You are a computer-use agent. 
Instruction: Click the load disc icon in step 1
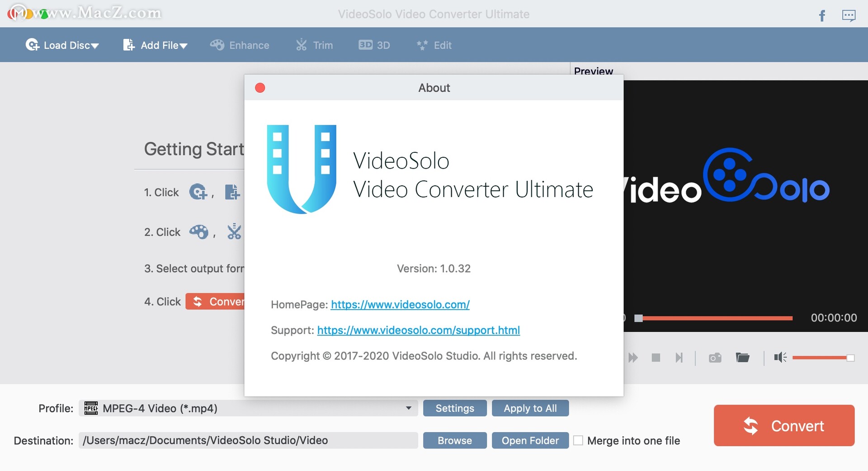click(x=198, y=192)
